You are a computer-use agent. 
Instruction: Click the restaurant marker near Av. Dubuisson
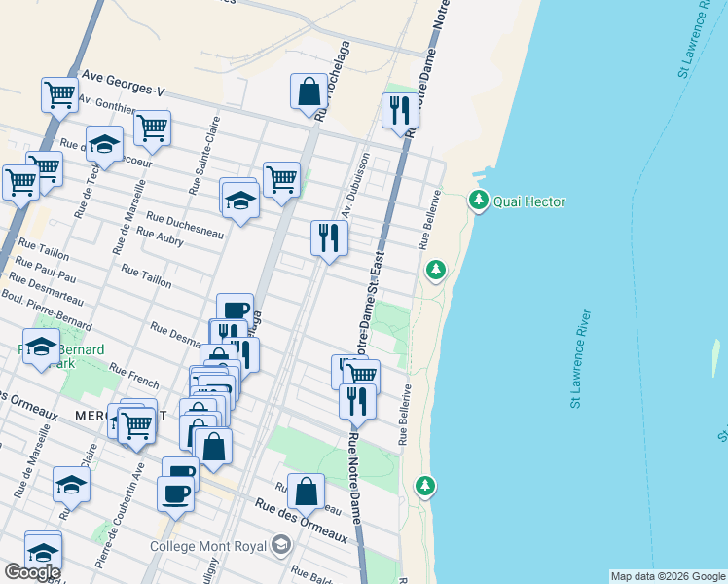pyautogui.click(x=329, y=238)
